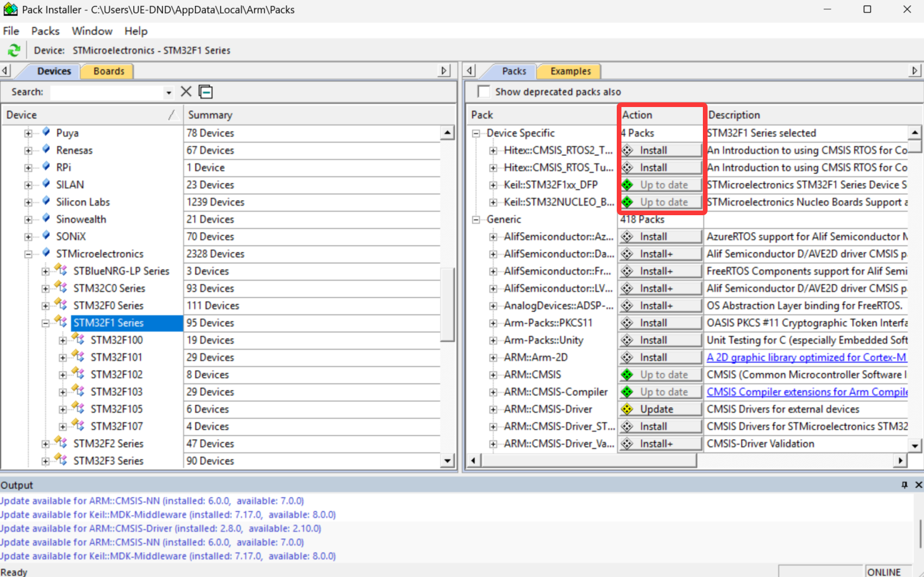Install the ARM::Arm-2D pack
The height and width of the screenshot is (577, 924).
(660, 357)
